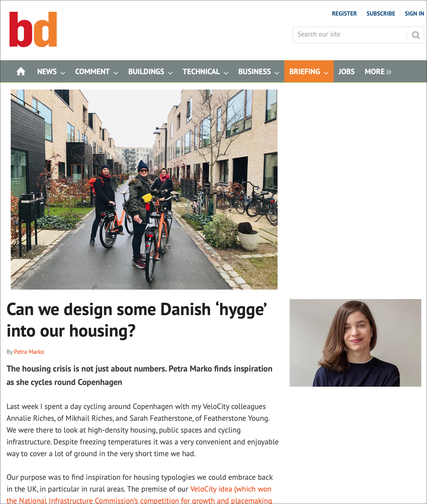Open the bd logo homepage link
This screenshot has width=427, height=504.
pyautogui.click(x=33, y=29)
